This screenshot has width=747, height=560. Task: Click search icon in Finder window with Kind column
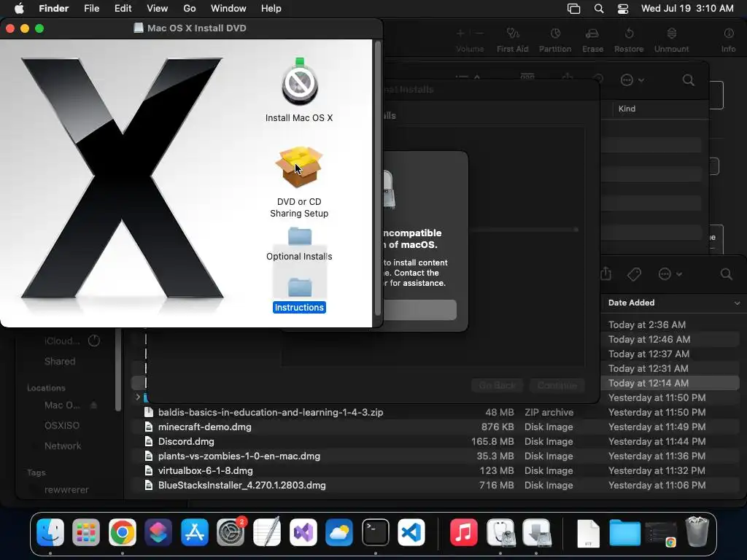point(689,80)
